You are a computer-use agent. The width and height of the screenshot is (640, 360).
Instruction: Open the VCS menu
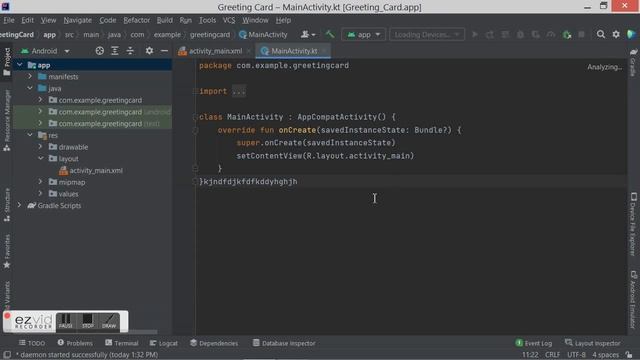pos(229,20)
